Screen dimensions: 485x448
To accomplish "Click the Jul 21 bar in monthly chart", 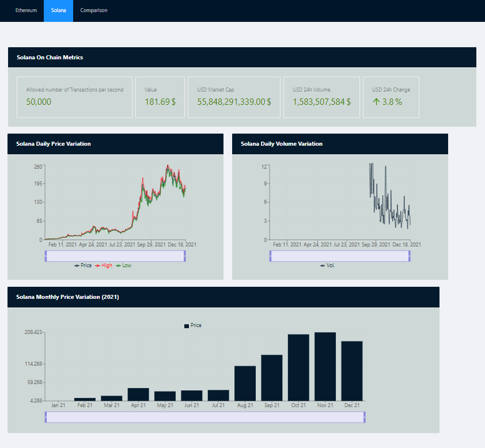I will click(218, 396).
